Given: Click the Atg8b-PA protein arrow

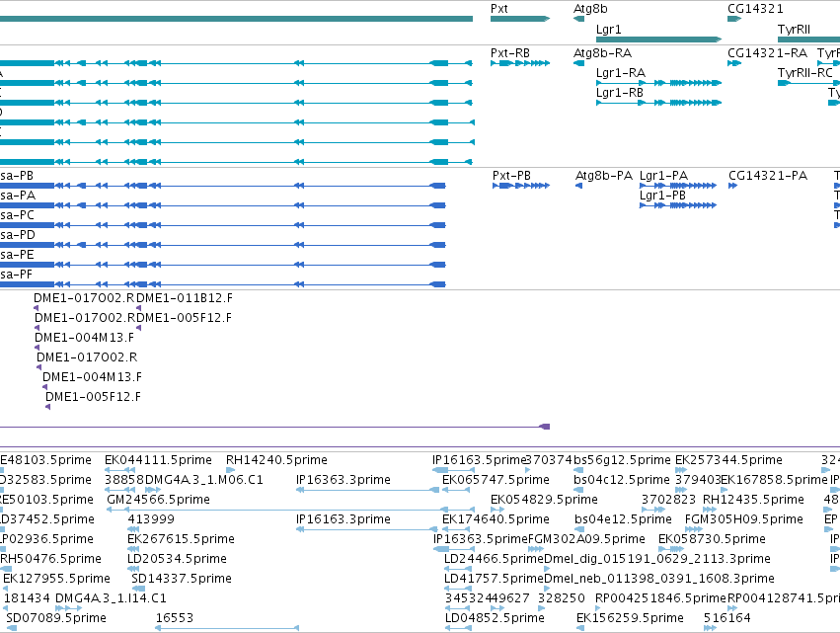Looking at the screenshot, I should (578, 186).
